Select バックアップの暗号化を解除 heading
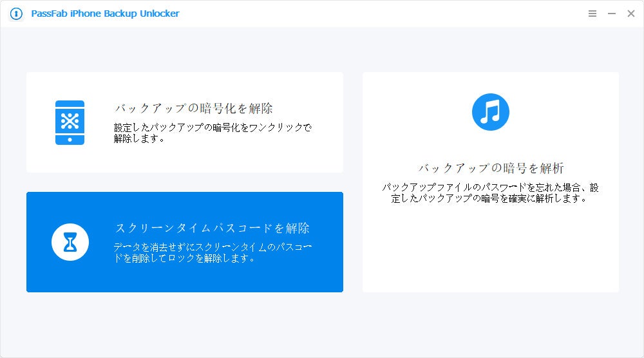This screenshot has width=644, height=358. (x=193, y=108)
